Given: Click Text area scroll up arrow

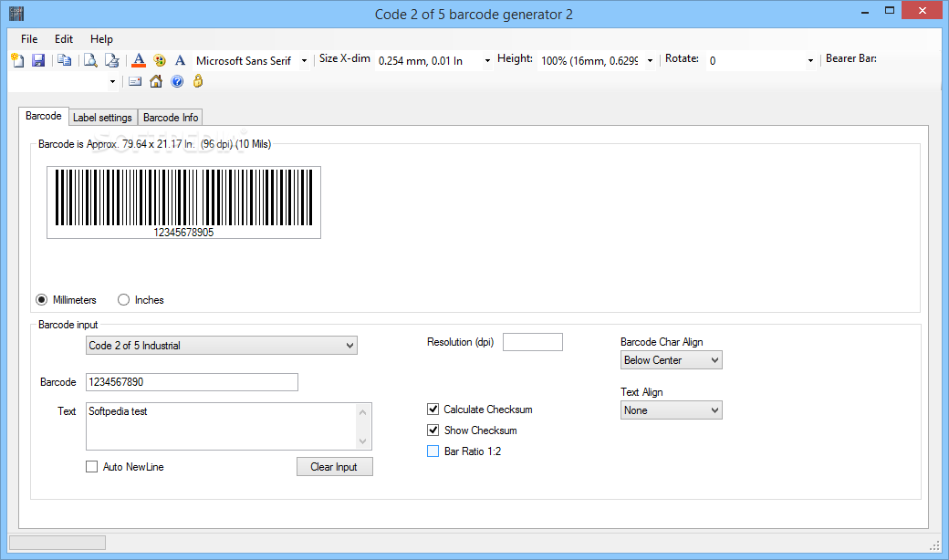Looking at the screenshot, I should (363, 412).
